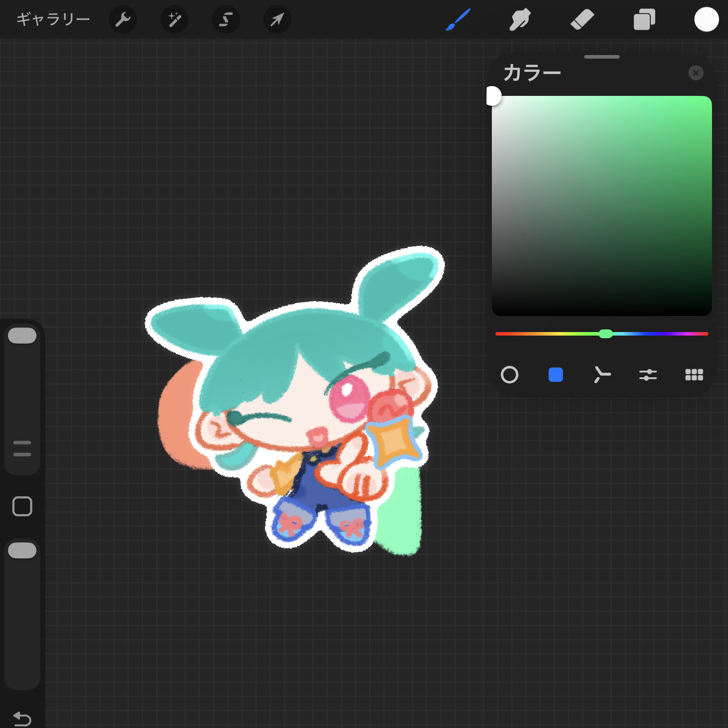This screenshot has height=728, width=728.
Task: Switch to the Disc color tab
Action: tap(510, 375)
